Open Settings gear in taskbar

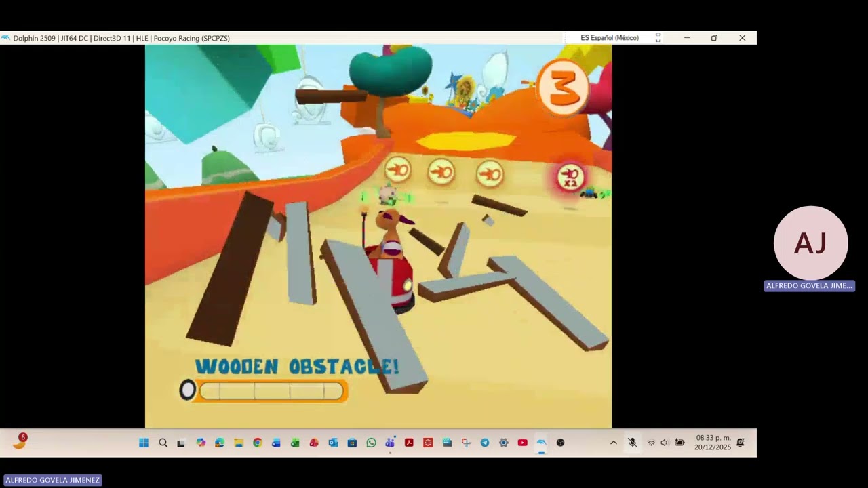(x=504, y=443)
